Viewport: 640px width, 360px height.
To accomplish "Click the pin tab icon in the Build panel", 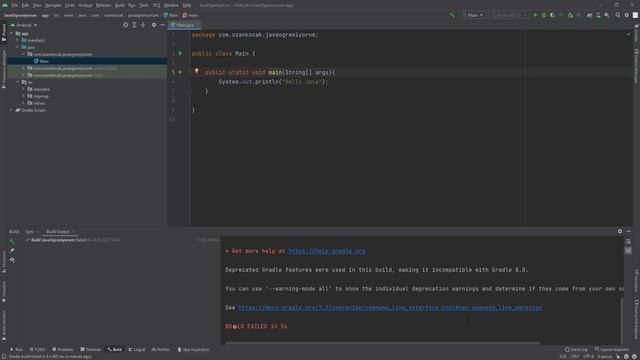I will (12, 251).
